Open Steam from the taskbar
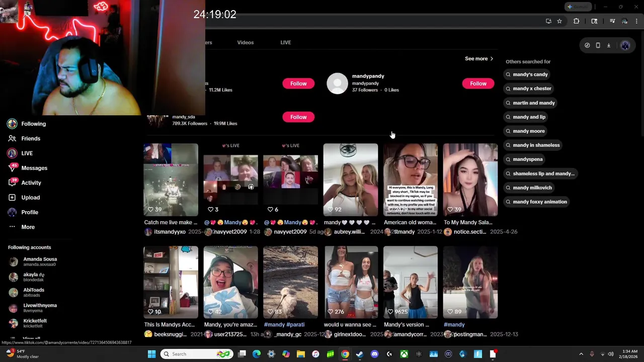This screenshot has height=362, width=644. pos(360,354)
